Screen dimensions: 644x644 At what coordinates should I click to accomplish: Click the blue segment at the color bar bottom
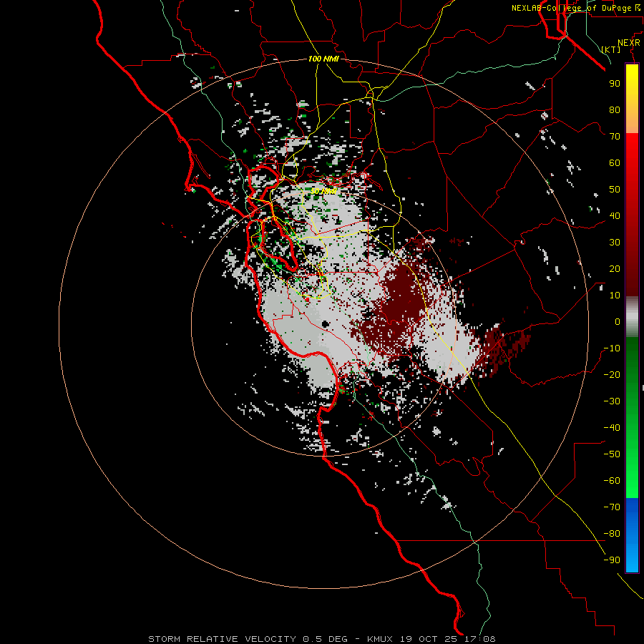pyautogui.click(x=632, y=535)
